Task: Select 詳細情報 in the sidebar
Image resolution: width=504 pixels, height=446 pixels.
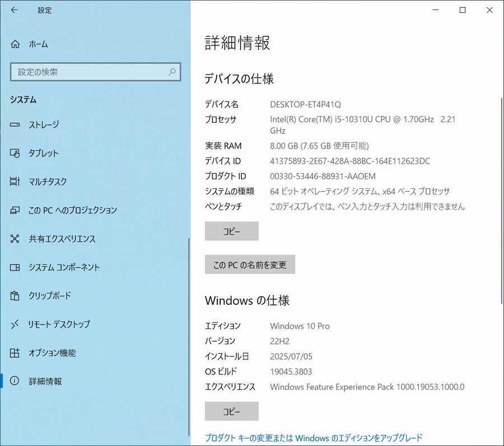Action: (95, 381)
